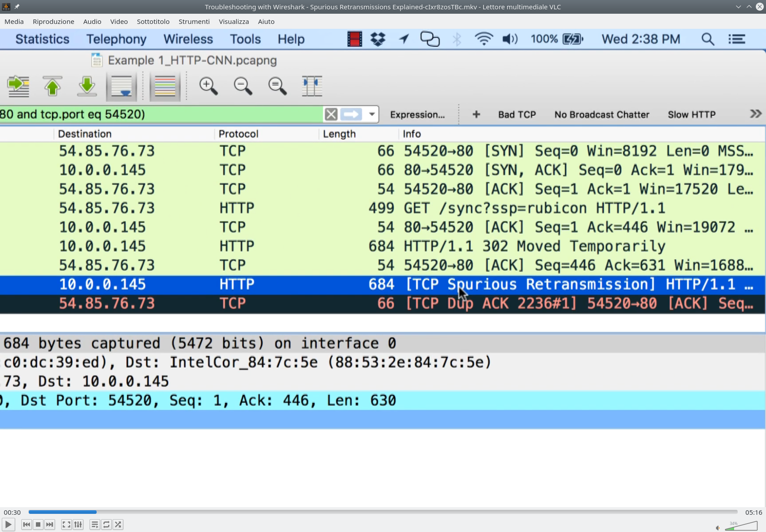Select the Dst Port 54520 TCP detail line

383,400
